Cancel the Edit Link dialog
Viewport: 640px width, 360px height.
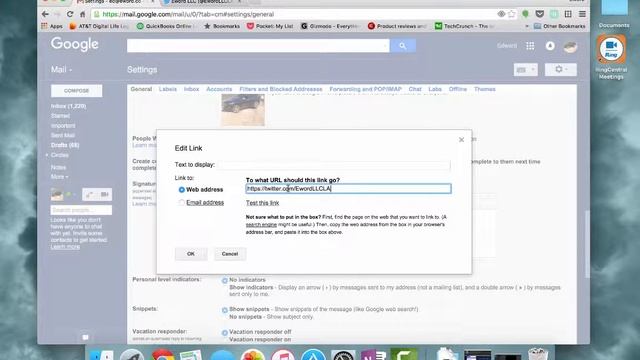(230, 254)
